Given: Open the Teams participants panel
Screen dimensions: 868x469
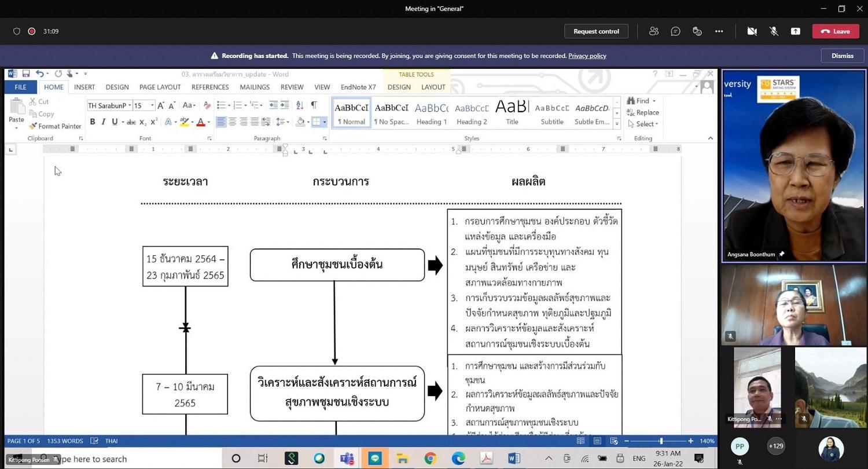Looking at the screenshot, I should 654,31.
